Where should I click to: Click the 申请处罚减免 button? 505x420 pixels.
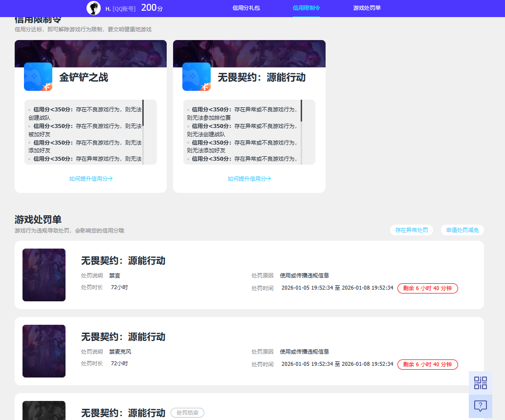462,230
